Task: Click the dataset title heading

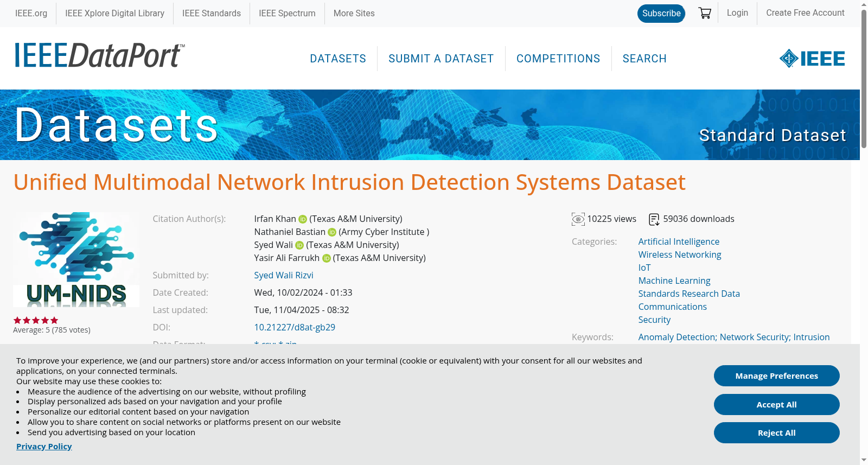Action: pyautogui.click(x=349, y=182)
